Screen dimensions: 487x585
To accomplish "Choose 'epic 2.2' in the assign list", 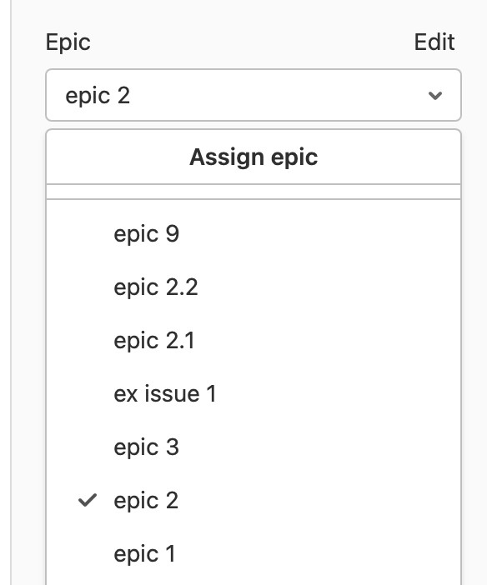I will [253, 287].
